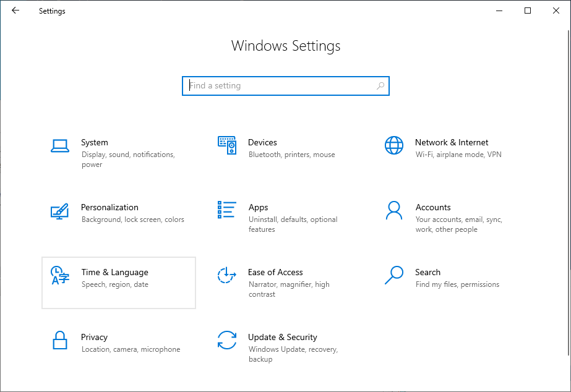Open the Devices settings heading
This screenshot has height=392, width=571.
(262, 142)
